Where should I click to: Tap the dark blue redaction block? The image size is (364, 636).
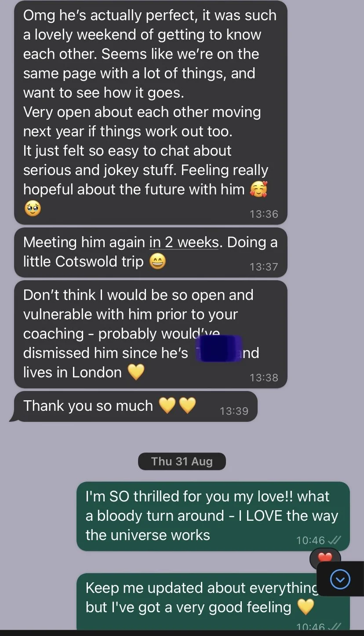(x=219, y=349)
